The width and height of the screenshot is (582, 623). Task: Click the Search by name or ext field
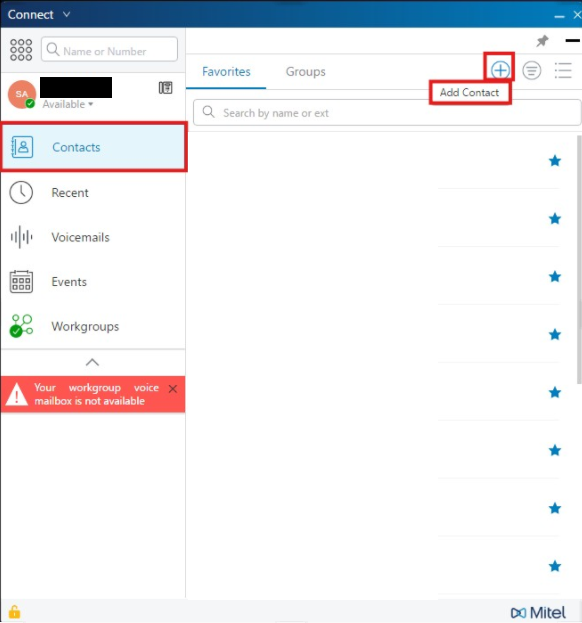[387, 113]
